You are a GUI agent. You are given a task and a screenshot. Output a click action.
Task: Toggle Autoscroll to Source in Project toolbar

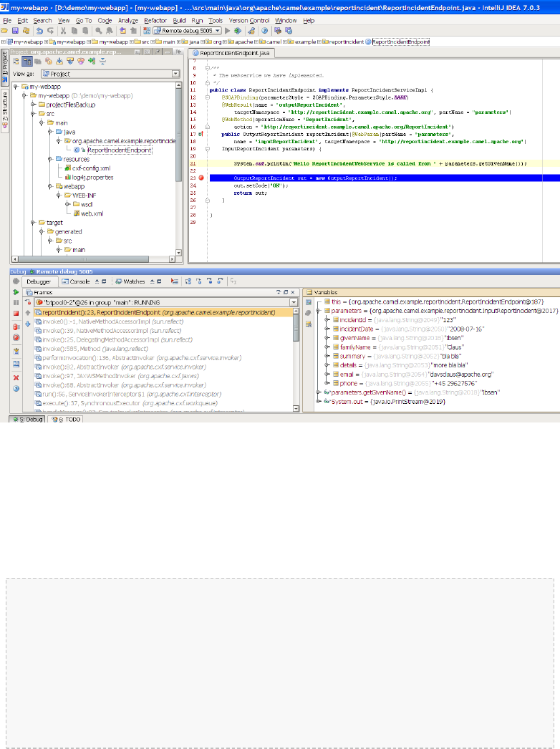coord(59,61)
